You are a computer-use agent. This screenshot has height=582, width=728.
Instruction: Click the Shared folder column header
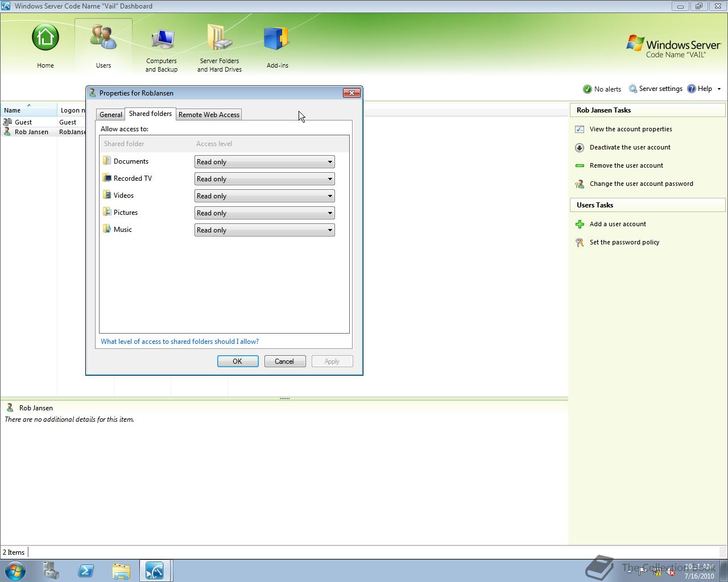124,144
